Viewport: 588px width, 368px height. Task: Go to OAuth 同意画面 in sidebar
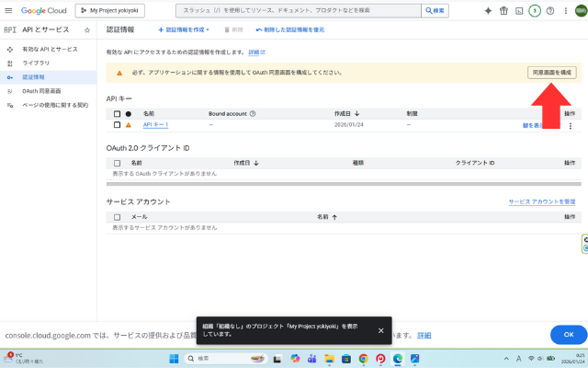pos(41,91)
